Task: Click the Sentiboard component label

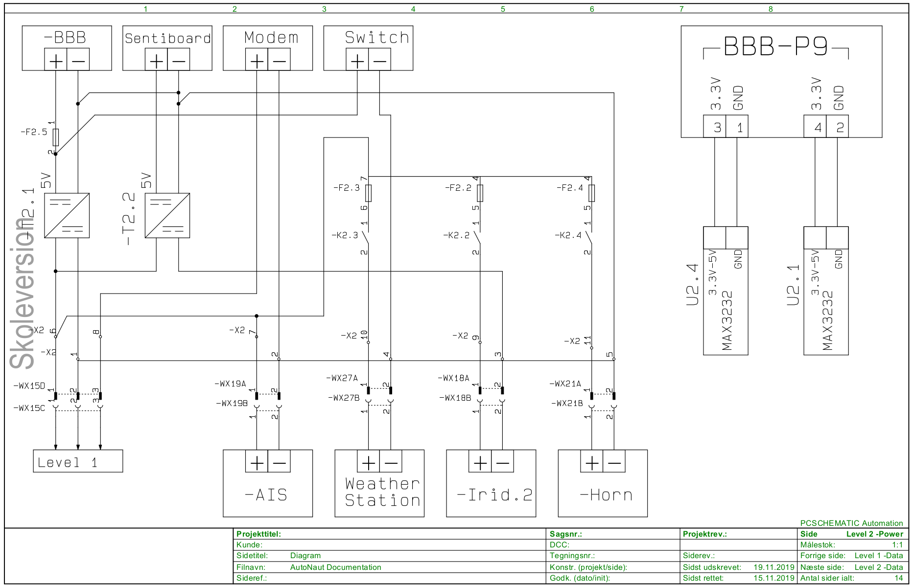Action: [167, 38]
